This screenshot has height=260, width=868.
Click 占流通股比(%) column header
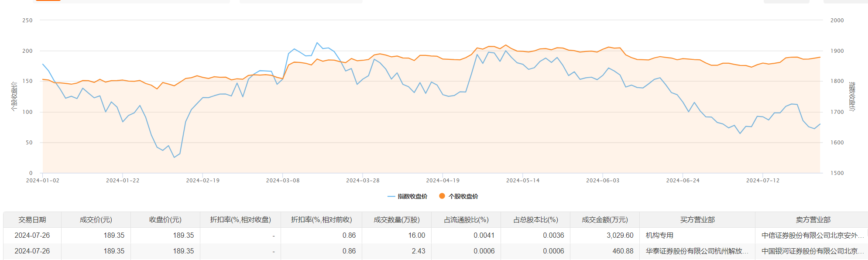pos(466,220)
